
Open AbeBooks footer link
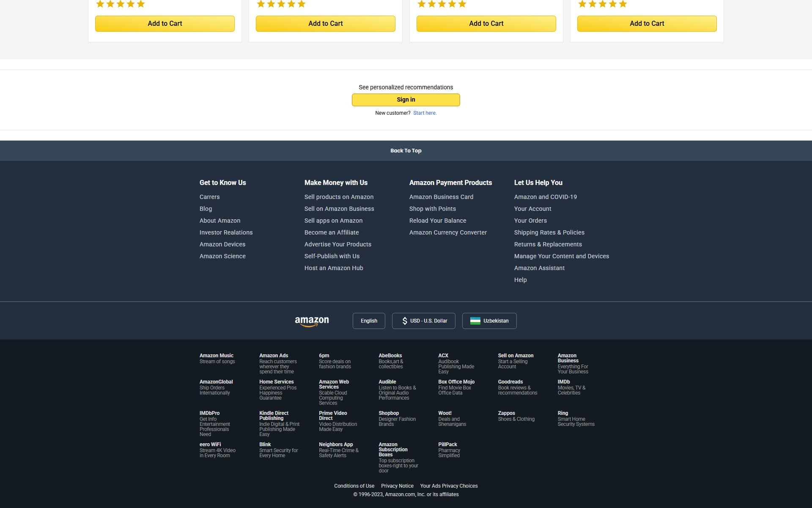[x=391, y=361]
